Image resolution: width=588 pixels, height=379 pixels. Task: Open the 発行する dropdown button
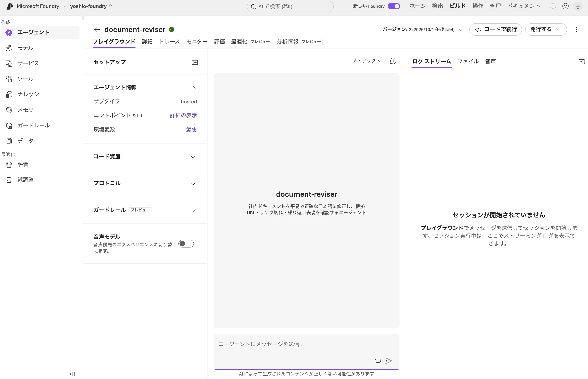pos(546,29)
